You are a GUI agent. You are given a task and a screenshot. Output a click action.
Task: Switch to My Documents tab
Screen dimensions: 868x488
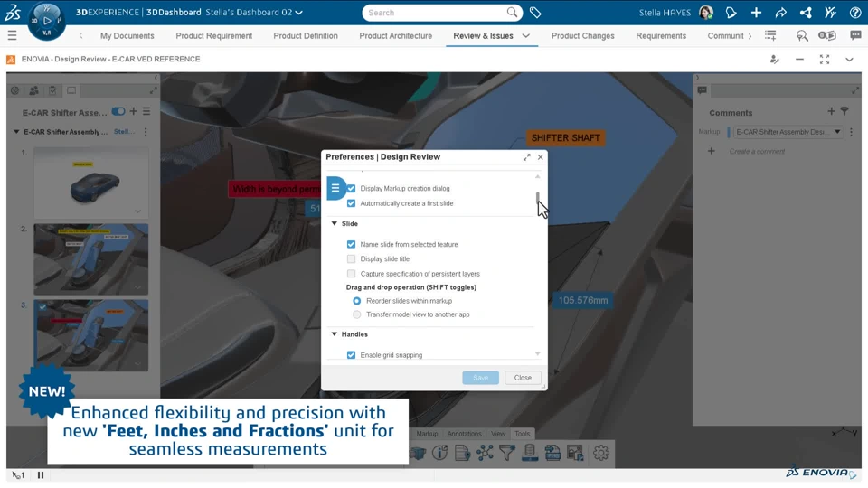[127, 36]
